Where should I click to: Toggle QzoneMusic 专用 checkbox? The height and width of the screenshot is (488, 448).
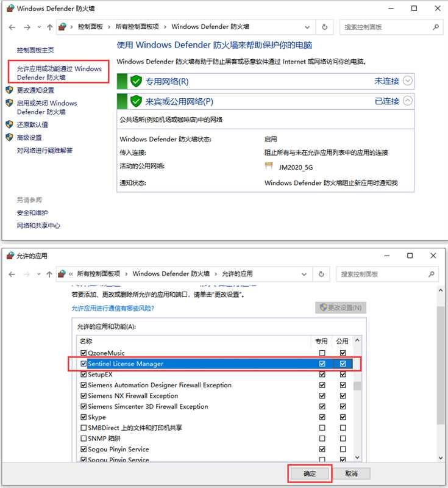point(322,353)
